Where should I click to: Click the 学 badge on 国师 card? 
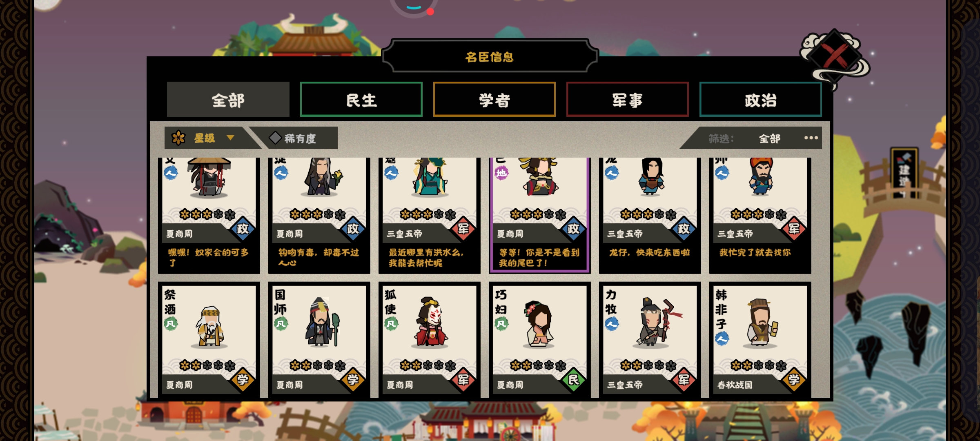point(353,380)
